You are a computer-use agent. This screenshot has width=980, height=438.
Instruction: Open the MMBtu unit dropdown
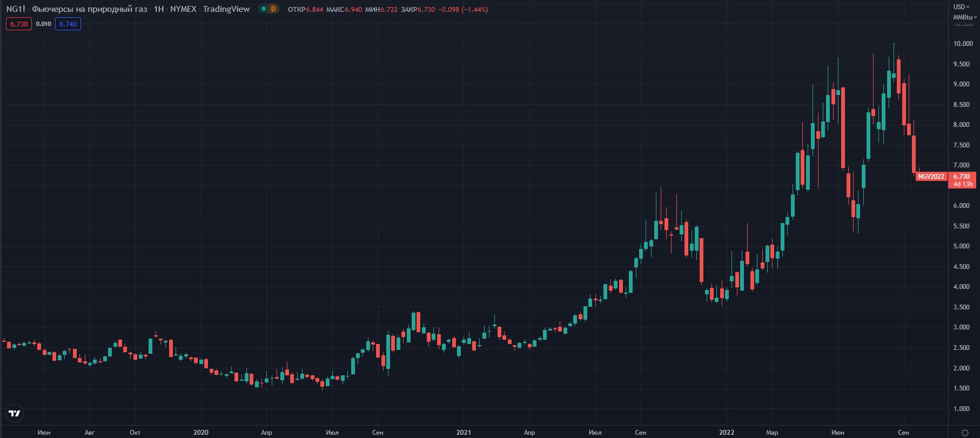965,17
